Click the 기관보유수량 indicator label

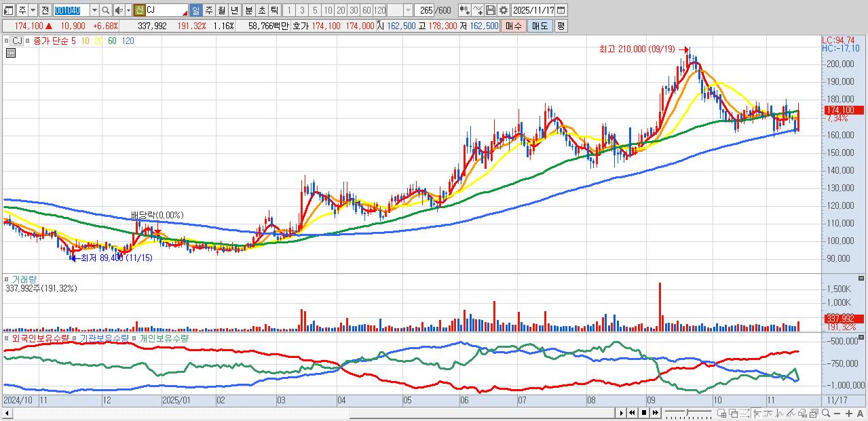(x=103, y=338)
